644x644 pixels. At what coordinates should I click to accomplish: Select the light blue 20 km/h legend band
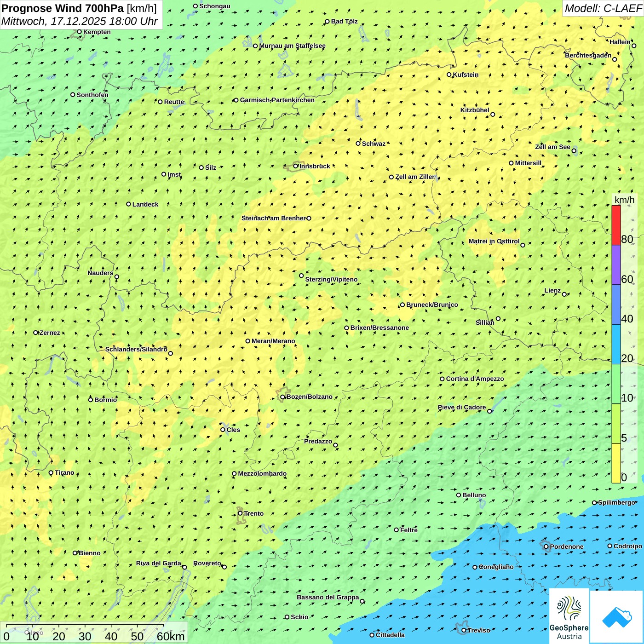(616, 344)
